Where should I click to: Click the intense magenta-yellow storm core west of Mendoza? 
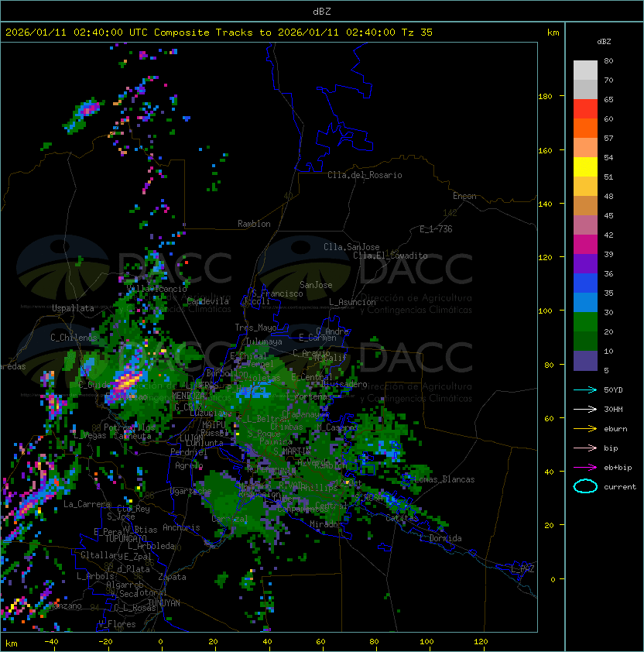128,381
